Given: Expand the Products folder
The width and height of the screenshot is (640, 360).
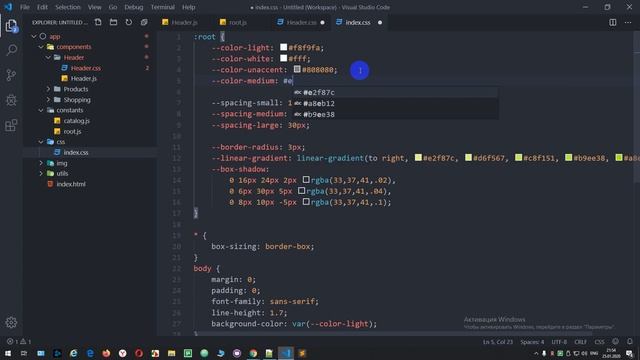Looking at the screenshot, I should tap(48, 89).
